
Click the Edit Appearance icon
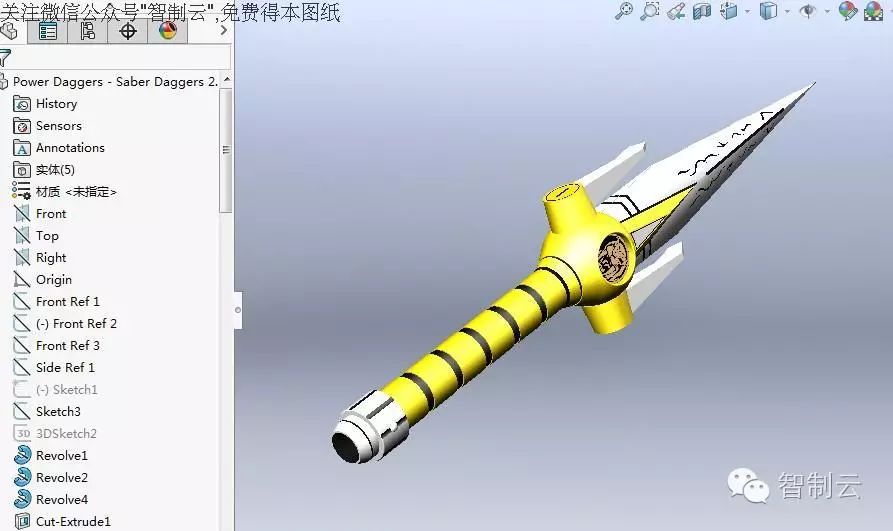point(847,11)
